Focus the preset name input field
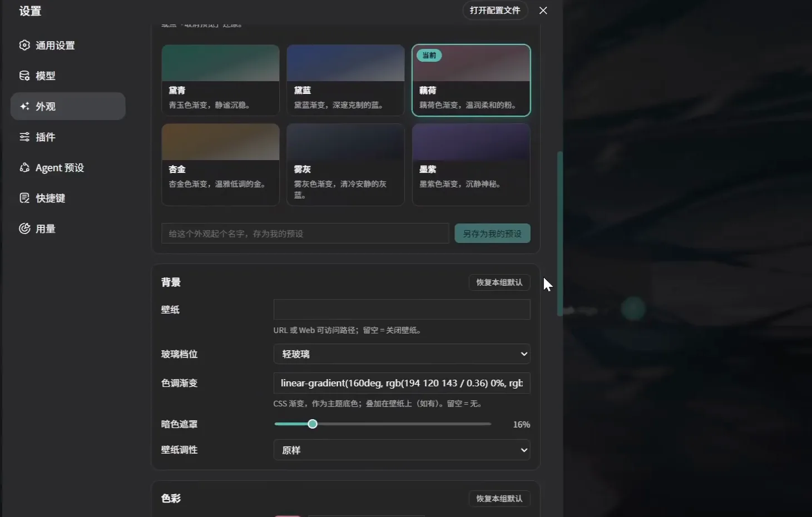The height and width of the screenshot is (517, 812). (305, 233)
